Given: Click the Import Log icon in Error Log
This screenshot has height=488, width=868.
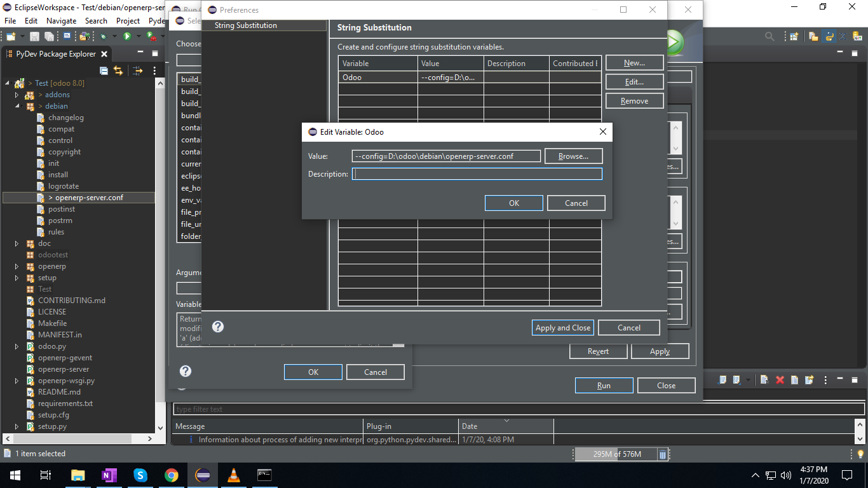Looking at the screenshot, I should [736, 380].
